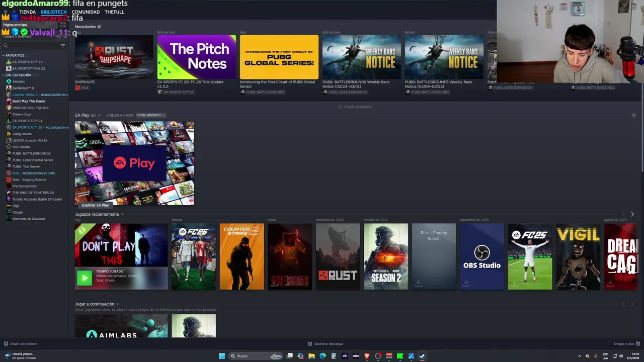
Task: Click Windows taskbar Buscar search box
Action: tap(256, 356)
